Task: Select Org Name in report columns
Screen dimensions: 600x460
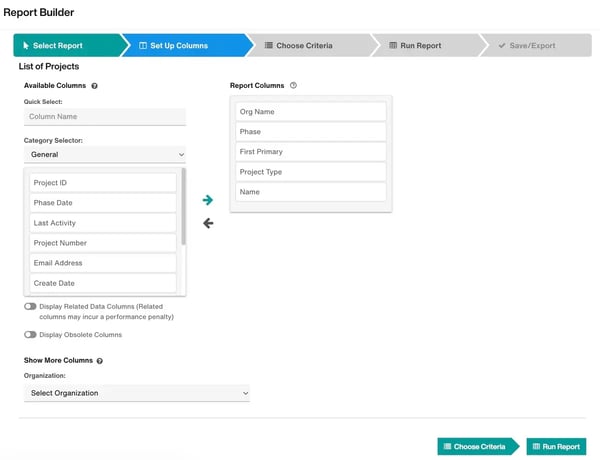Action: 310,112
